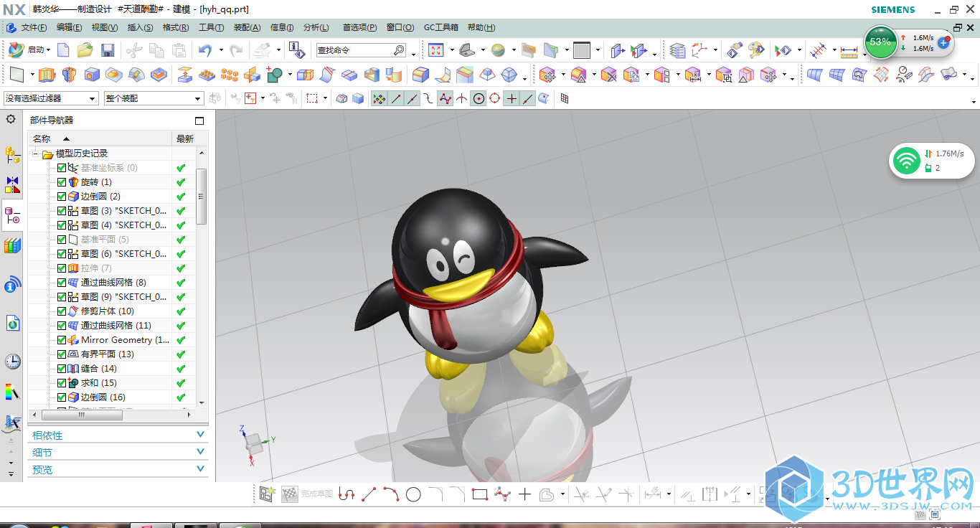This screenshot has width=980, height=528.
Task: Uncheck the 旋转 (1) feature checkbox
Action: click(62, 182)
